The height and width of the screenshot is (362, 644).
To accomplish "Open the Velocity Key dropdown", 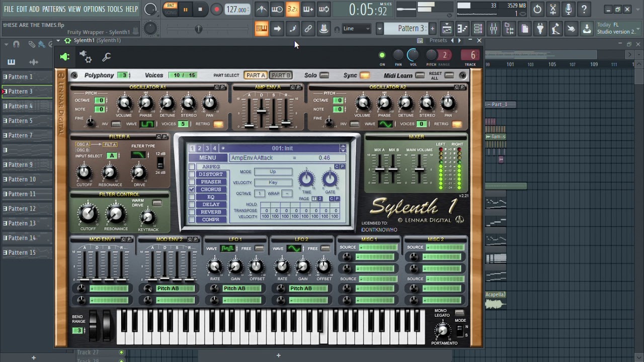I will [x=273, y=183].
